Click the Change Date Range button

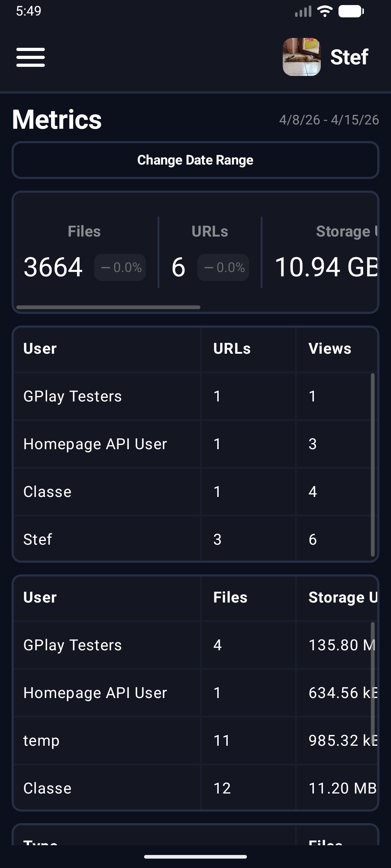pyautogui.click(x=195, y=160)
